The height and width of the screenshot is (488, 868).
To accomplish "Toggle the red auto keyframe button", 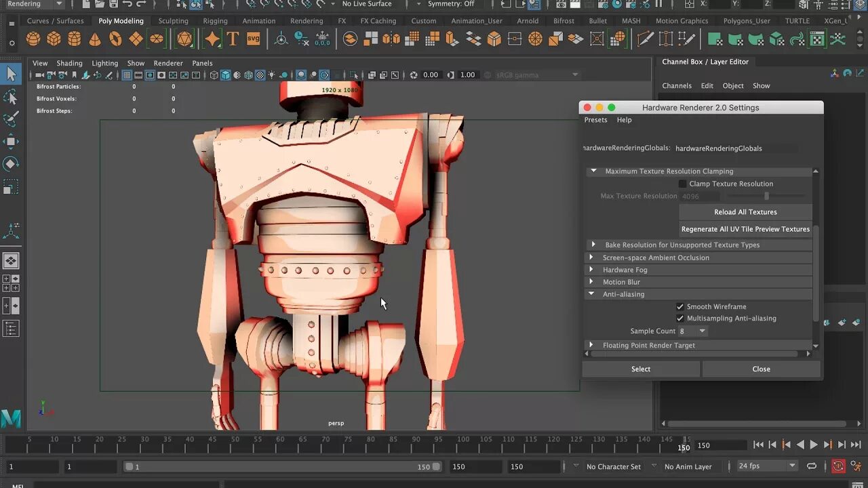I will coord(838,466).
